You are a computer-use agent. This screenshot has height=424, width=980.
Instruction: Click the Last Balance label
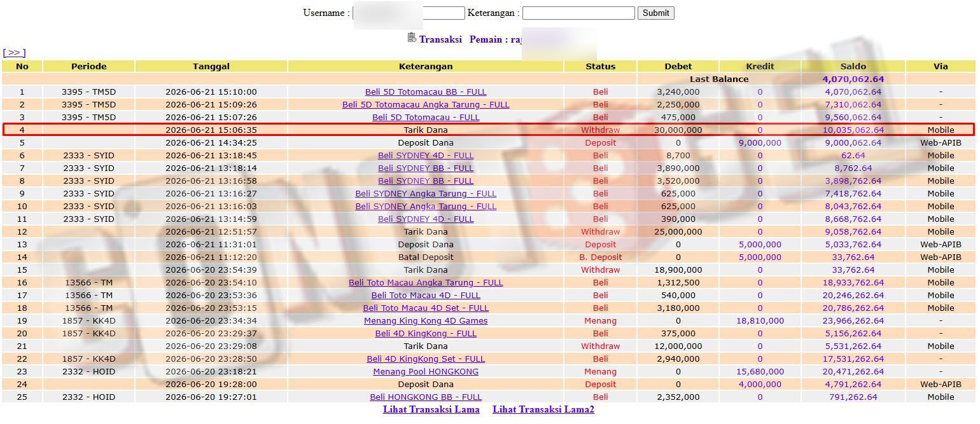coord(719,79)
